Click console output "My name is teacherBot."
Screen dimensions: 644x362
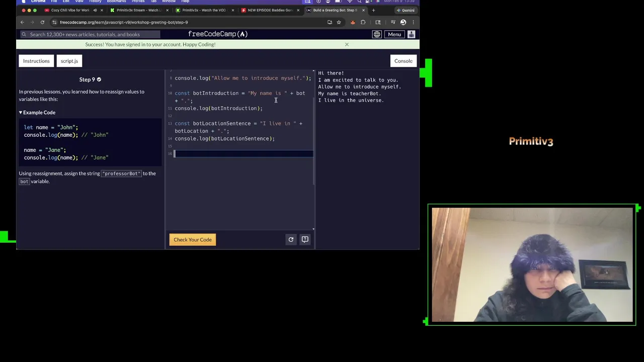[x=350, y=94]
